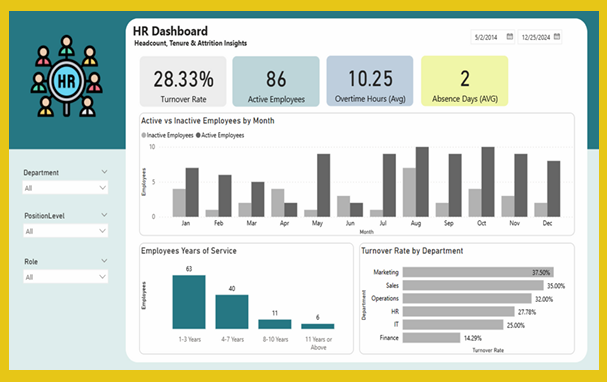The height and width of the screenshot is (382, 607).
Task: Click 'Turnover Rate by Department' chart title
Action: [x=412, y=251]
